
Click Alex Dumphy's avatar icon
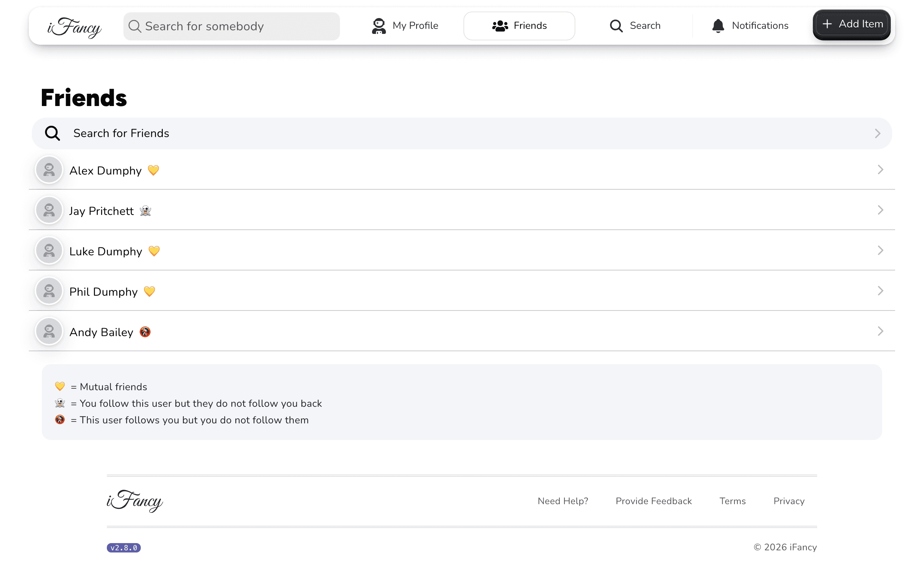coord(49,170)
